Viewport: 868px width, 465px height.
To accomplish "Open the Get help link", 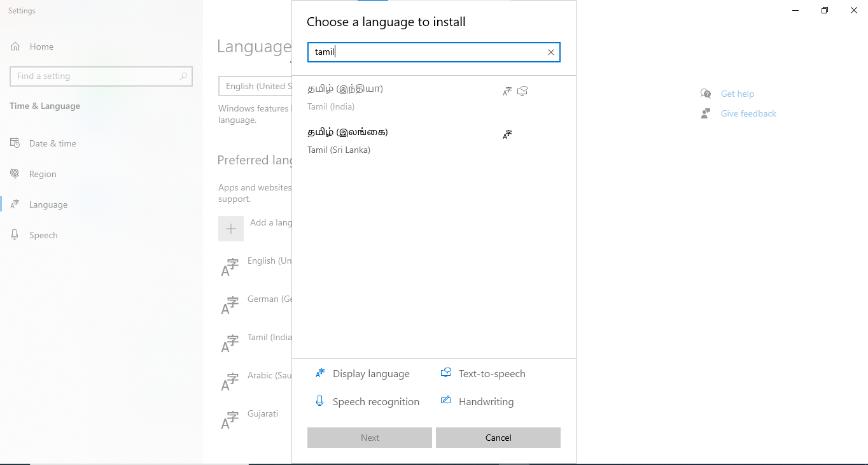I will coord(737,94).
